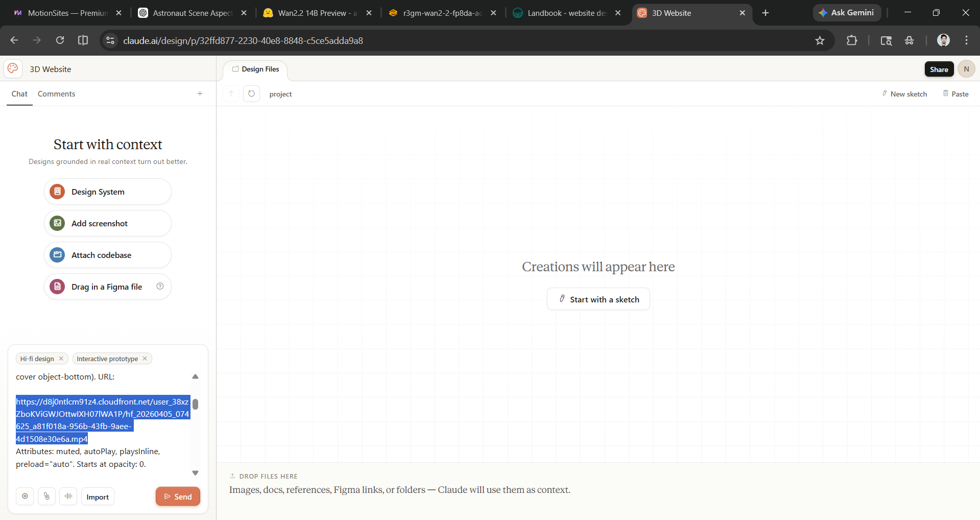Image resolution: width=980 pixels, height=520 pixels.
Task: Start a new chat with plus icon
Action: click(200, 93)
